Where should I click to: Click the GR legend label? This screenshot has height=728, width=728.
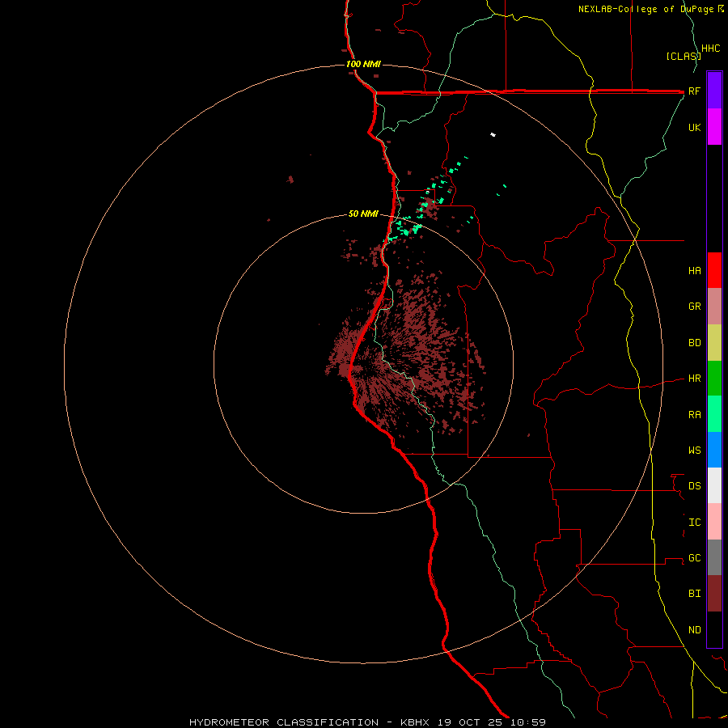point(695,307)
